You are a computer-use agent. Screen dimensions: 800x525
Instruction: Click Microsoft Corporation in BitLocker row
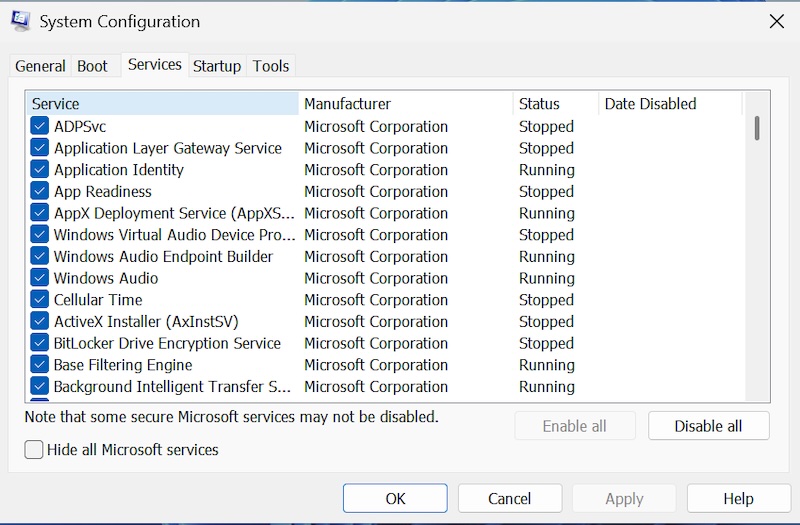376,343
